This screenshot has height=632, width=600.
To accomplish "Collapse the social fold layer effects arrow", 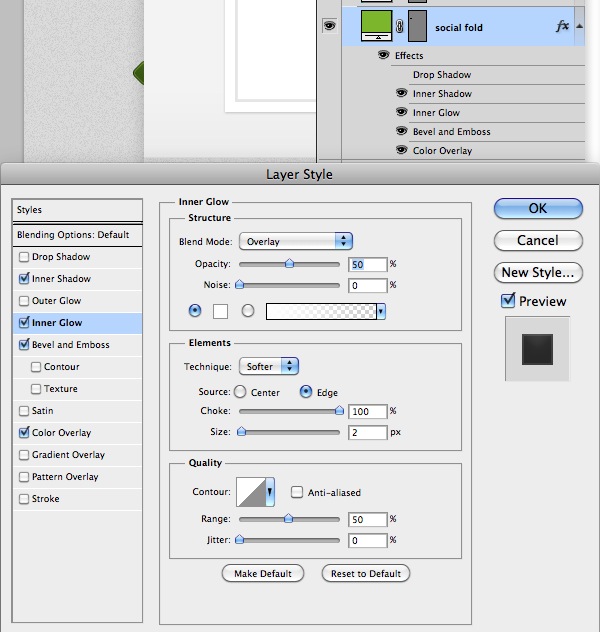I will (579, 26).
